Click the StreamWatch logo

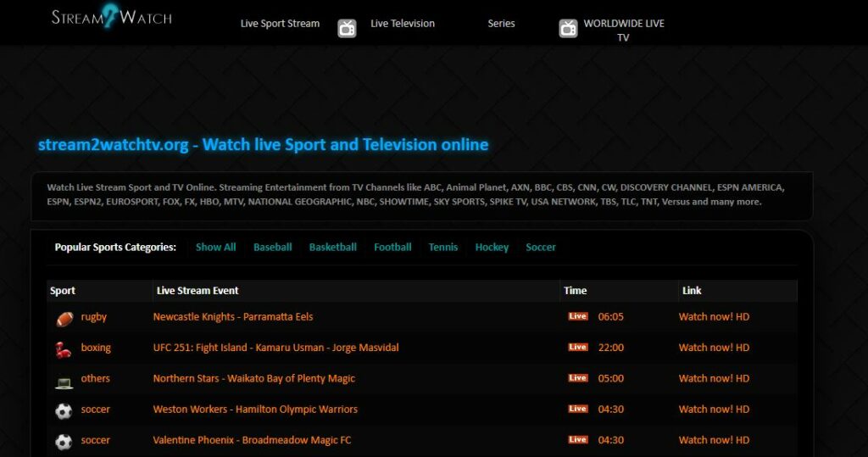[112, 17]
